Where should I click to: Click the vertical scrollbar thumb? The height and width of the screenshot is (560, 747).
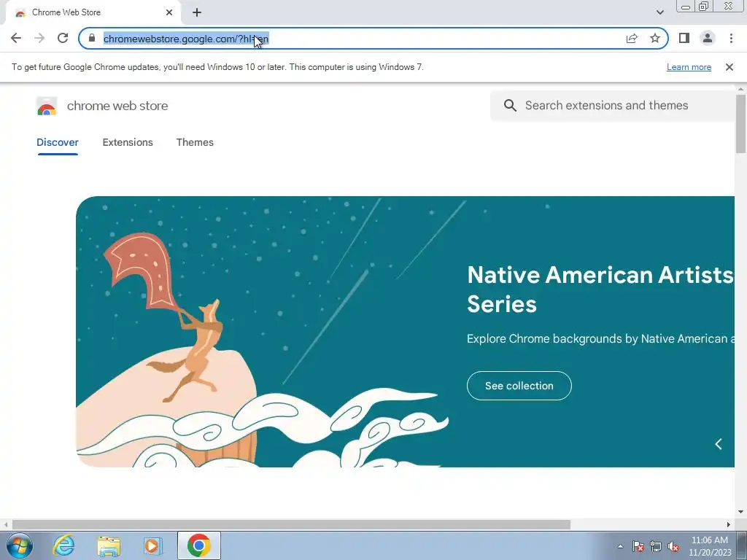740,124
